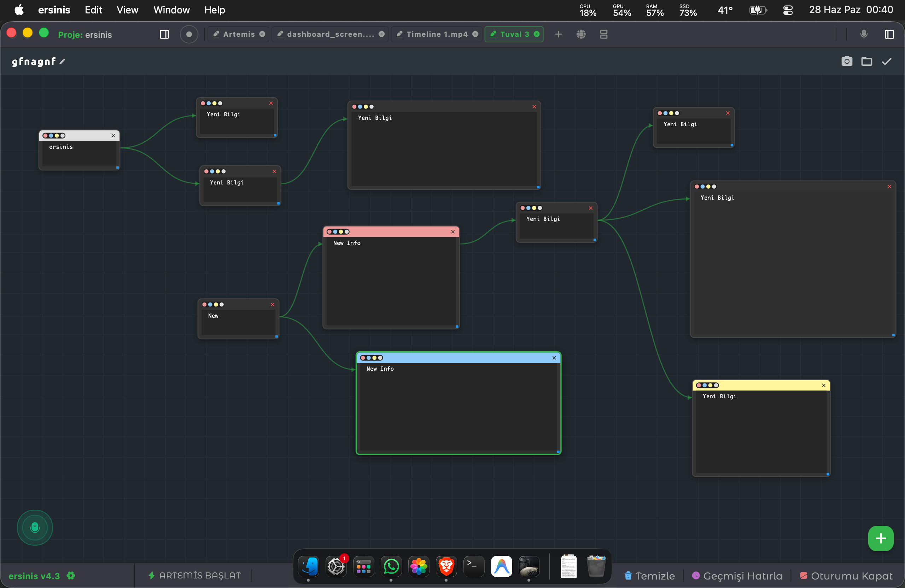905x588 pixels.
Task: Close the dashboard_screen tab
Action: pos(381,34)
